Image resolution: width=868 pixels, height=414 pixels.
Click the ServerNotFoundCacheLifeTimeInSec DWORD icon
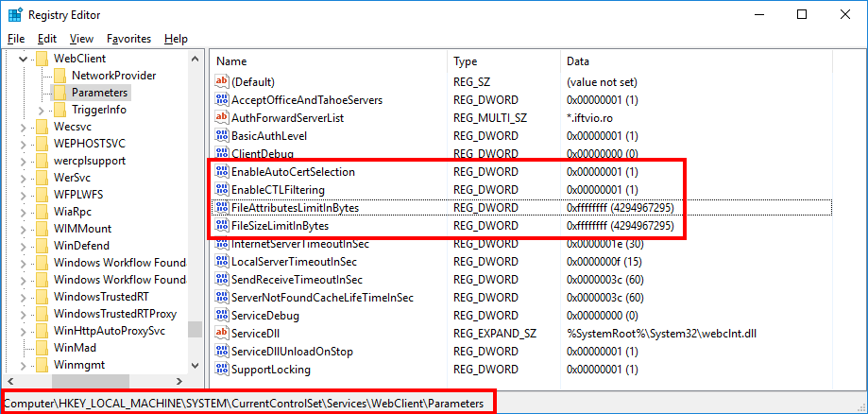pos(222,298)
